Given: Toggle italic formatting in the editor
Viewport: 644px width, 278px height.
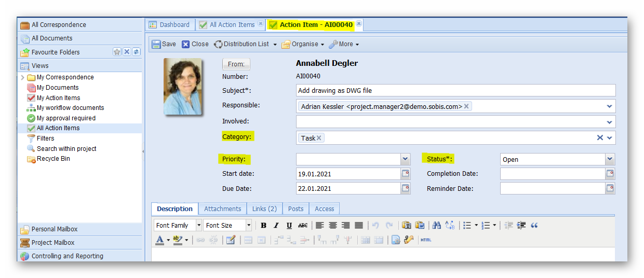Looking at the screenshot, I should (x=276, y=226).
